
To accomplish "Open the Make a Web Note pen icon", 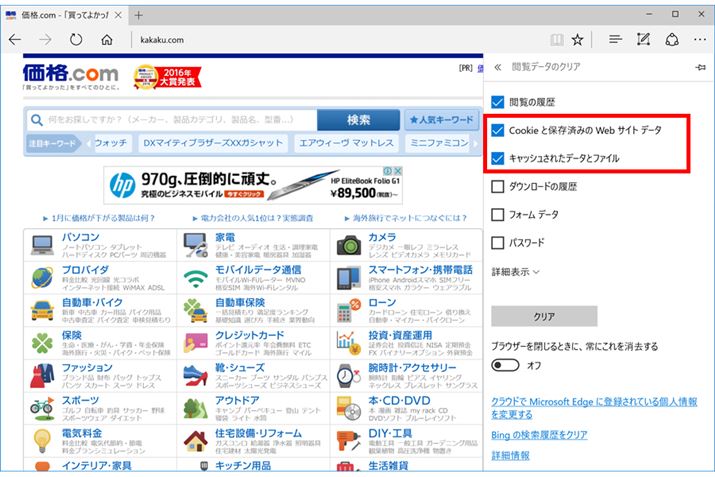I will (643, 40).
